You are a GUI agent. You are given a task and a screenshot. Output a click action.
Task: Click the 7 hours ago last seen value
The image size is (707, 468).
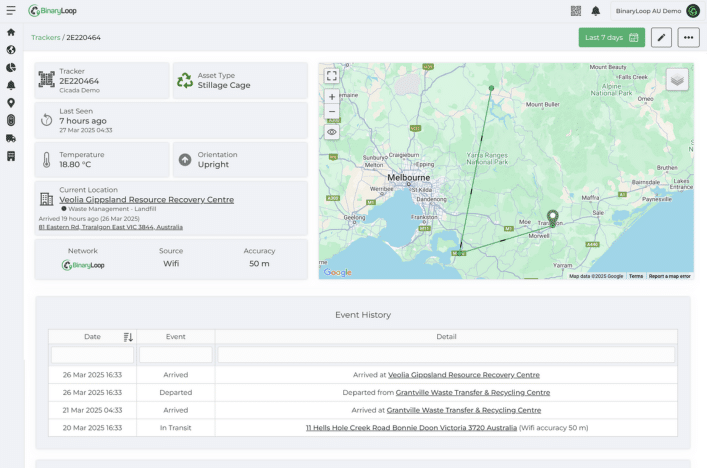(83, 121)
